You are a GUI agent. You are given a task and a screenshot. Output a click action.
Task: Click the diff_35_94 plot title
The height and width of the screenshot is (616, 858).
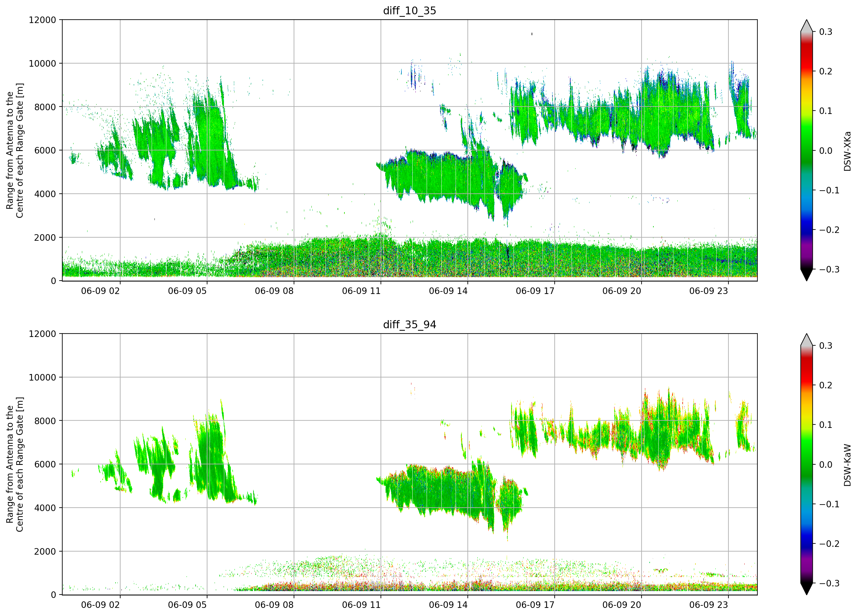pyautogui.click(x=409, y=324)
